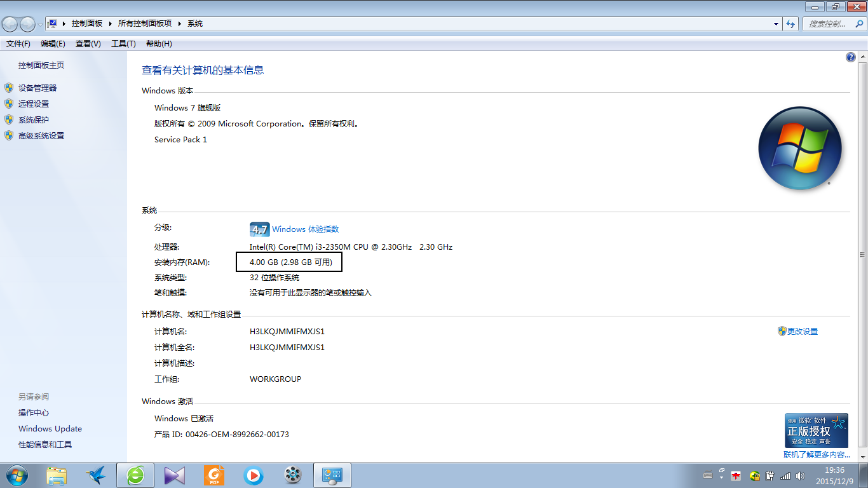Viewport: 868px width, 488px height.
Task: Open 远程设置 in the sidebar
Action: pos(34,104)
